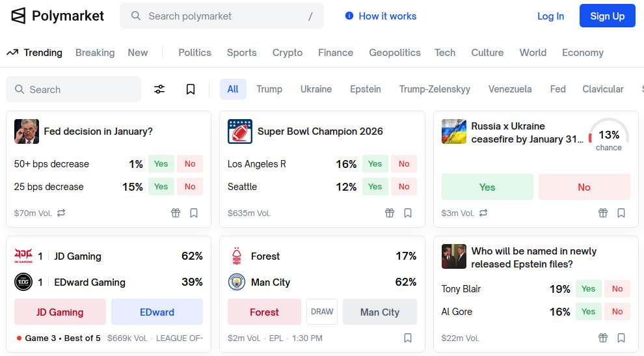This screenshot has width=644, height=356.
Task: Click the 13% chance gauge
Action: tap(608, 135)
